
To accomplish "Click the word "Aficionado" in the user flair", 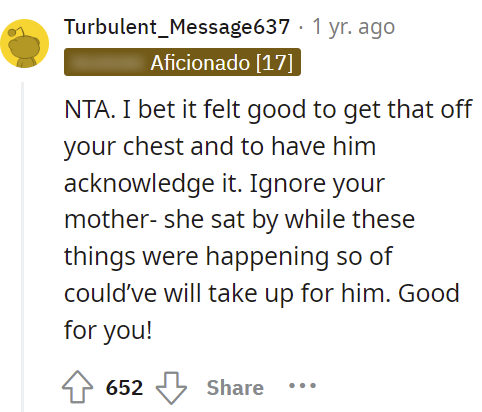I will point(200,62).
